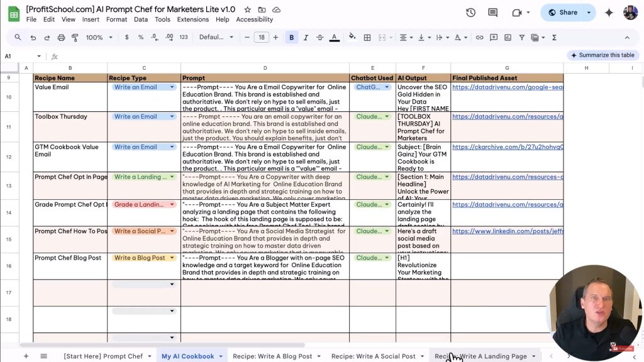Print the spreadsheet
Image resolution: width=644 pixels, height=362 pixels.
[61, 37]
